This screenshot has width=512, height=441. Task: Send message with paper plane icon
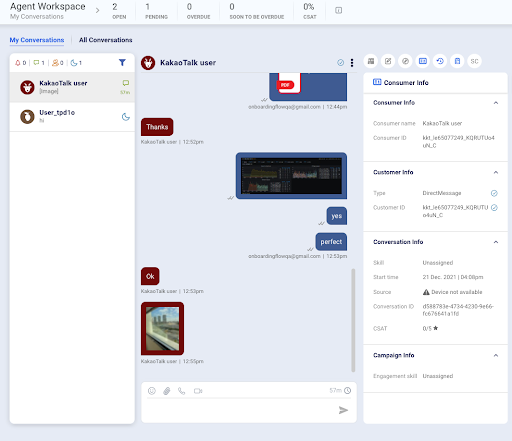343,410
